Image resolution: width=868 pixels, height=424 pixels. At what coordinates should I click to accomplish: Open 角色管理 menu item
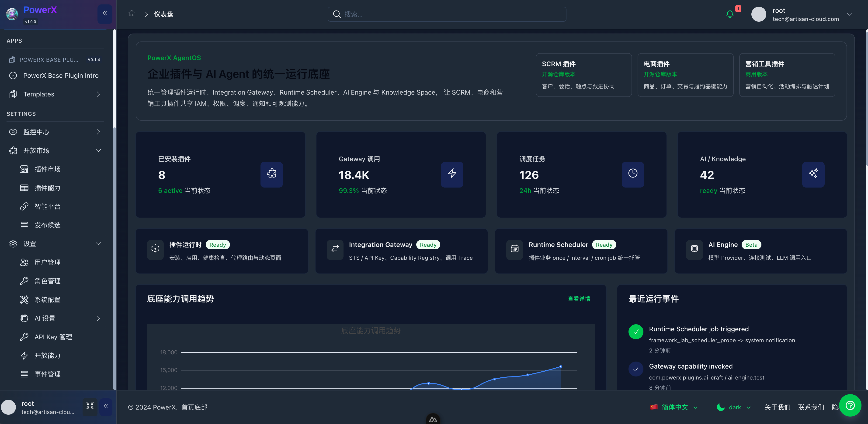[61, 281]
